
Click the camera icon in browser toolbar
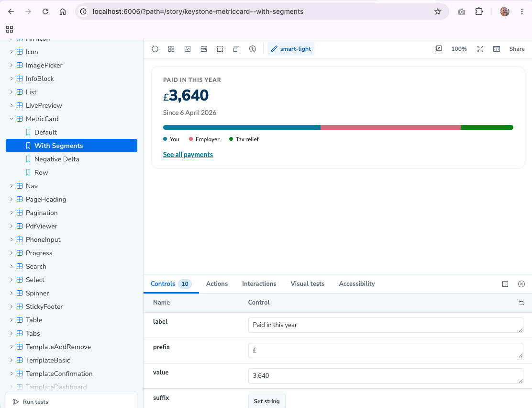(461, 11)
